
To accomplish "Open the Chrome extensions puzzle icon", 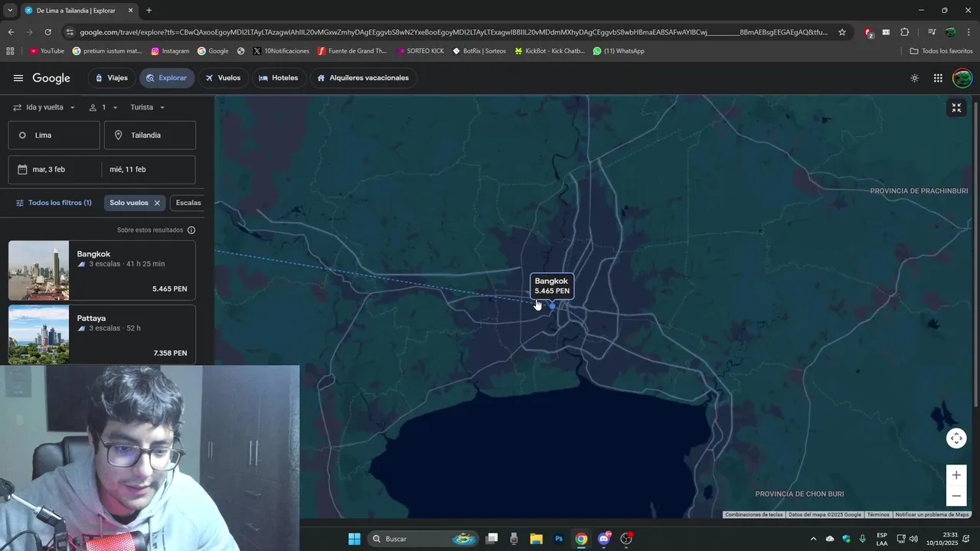I will (904, 32).
